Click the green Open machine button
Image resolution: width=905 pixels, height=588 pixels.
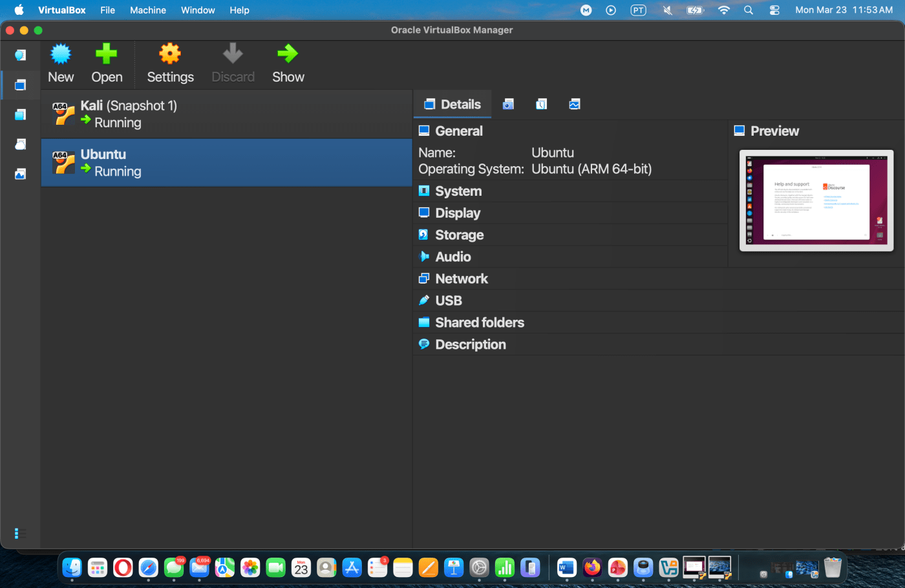107,64
